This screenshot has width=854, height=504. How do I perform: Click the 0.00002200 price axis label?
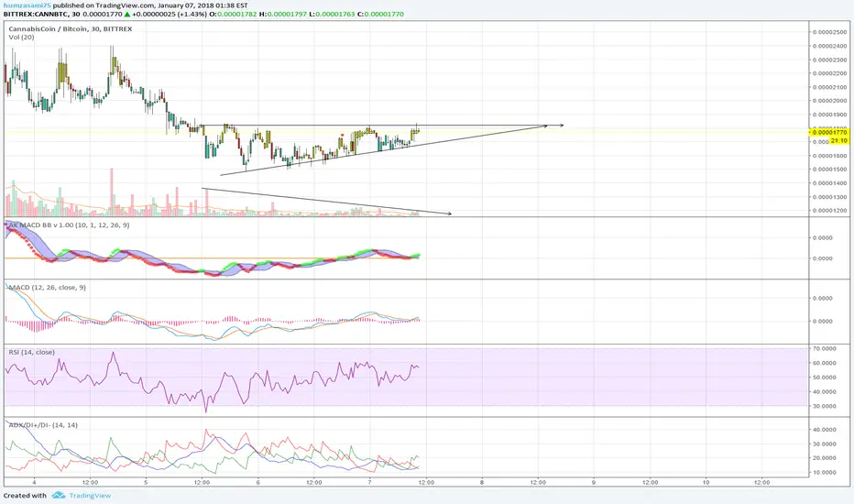[x=829, y=73]
